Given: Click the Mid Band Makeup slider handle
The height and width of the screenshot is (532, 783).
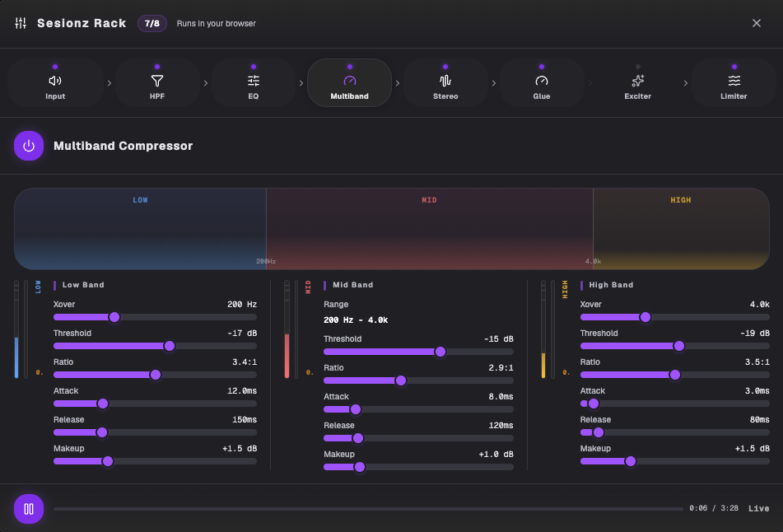Looking at the screenshot, I should pos(360,467).
